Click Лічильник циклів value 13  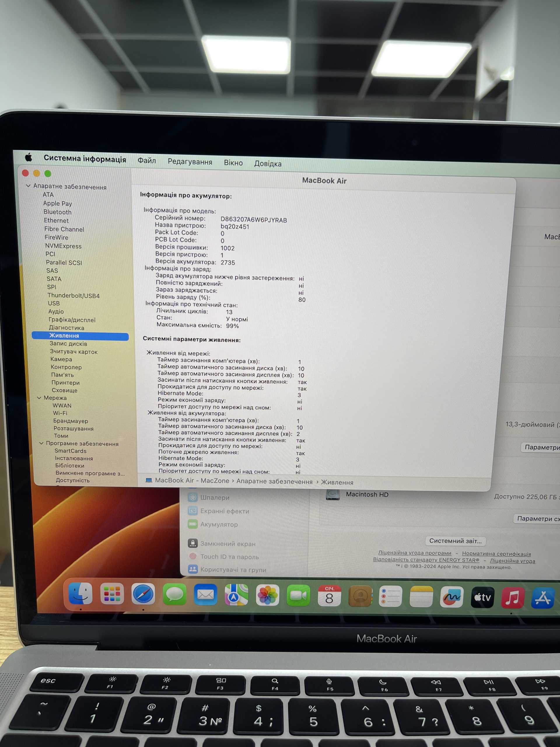point(229,312)
